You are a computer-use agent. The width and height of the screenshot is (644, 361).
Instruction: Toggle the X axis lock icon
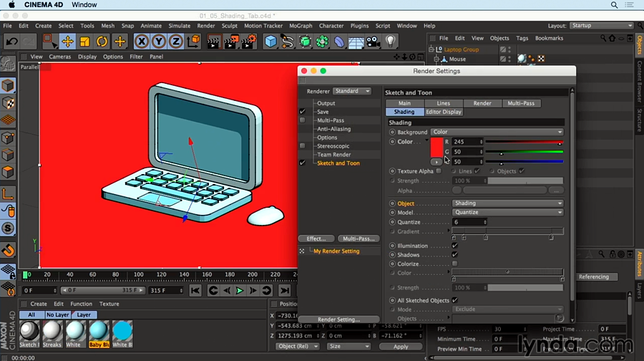click(141, 42)
